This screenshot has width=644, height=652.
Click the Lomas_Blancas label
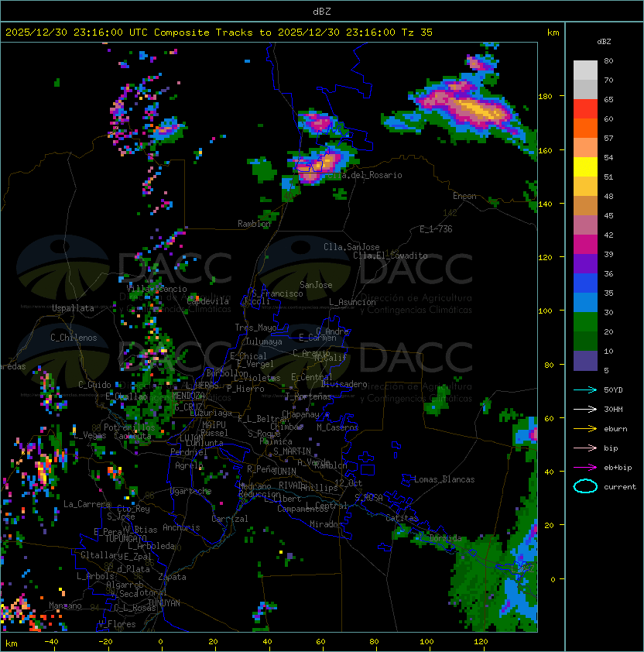point(444,479)
